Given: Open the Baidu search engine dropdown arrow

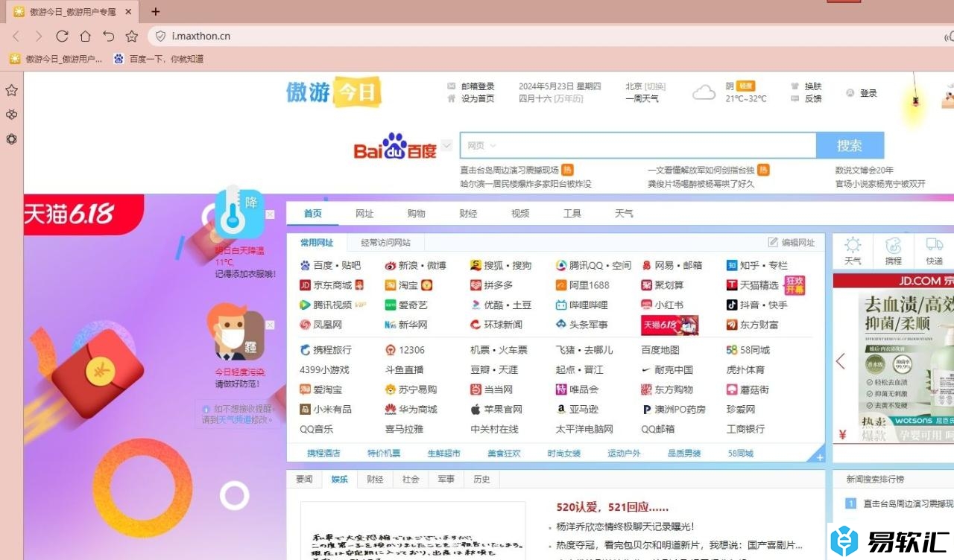Looking at the screenshot, I should click(x=446, y=145).
